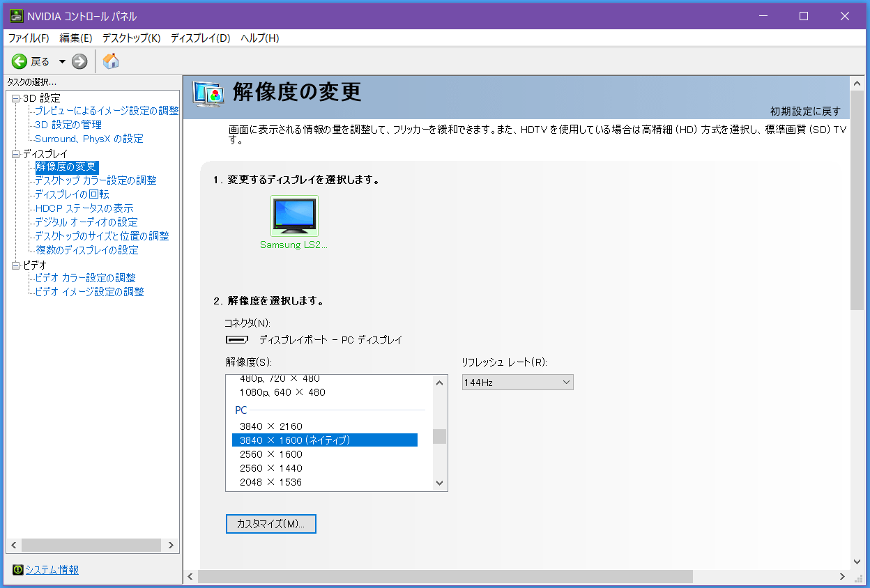Open the リフレッシュ レート 144Hz dropdown
870x588 pixels.
click(518, 382)
